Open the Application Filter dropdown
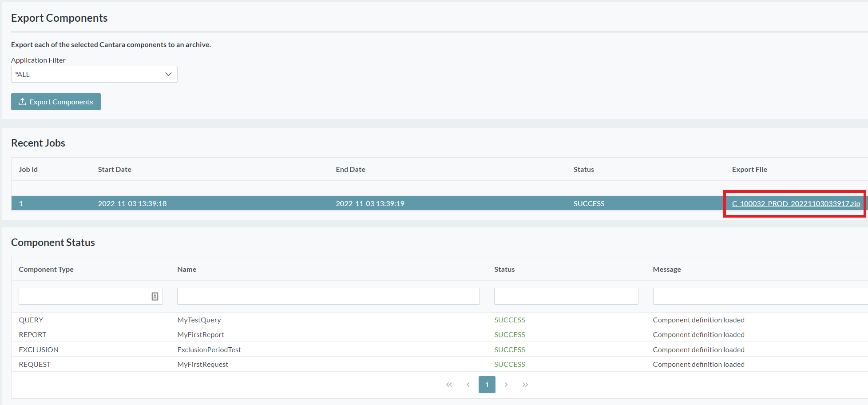Screen dimensions: 868x405 click(x=94, y=74)
